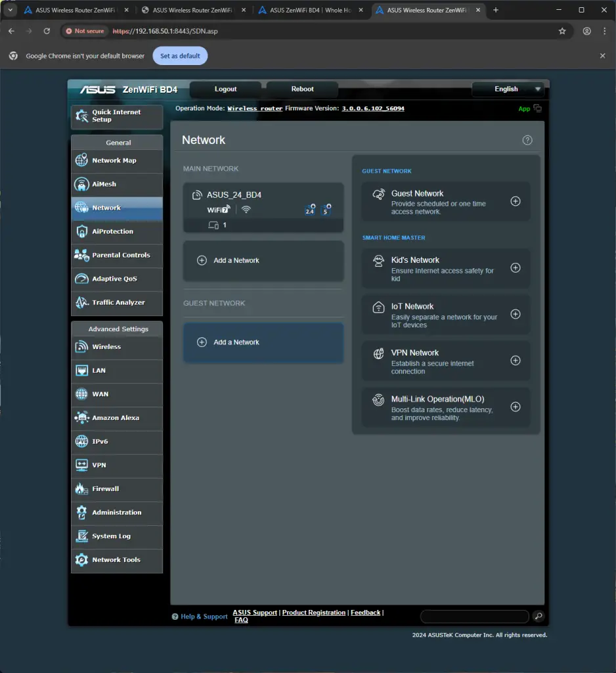This screenshot has width=616, height=673.
Task: Open the Wireless menu item
Action: [x=117, y=347]
